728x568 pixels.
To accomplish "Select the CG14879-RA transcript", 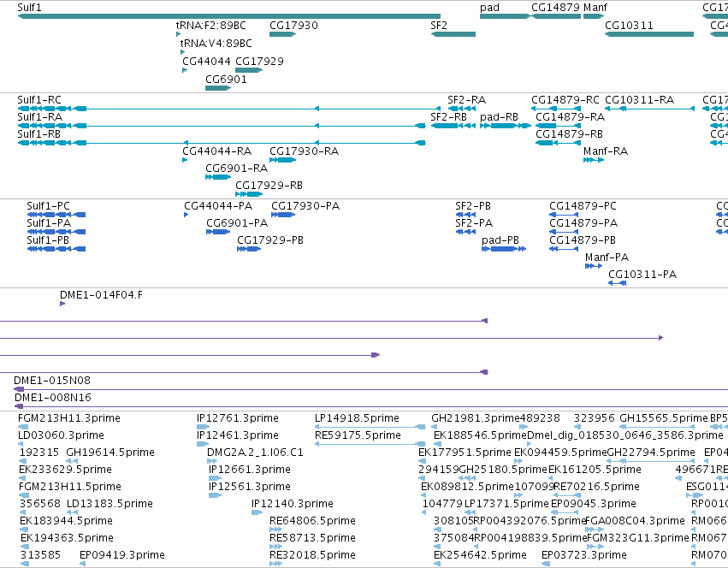I will pyautogui.click(x=558, y=126).
